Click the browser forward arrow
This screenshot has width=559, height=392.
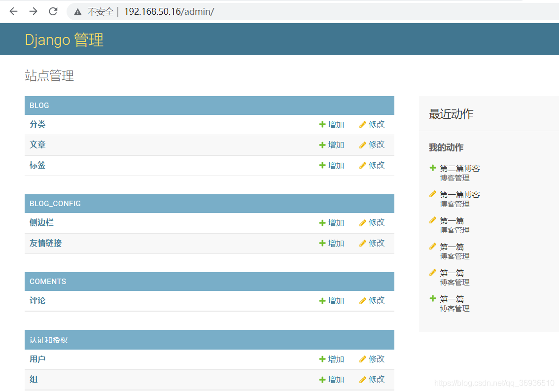pos(33,11)
